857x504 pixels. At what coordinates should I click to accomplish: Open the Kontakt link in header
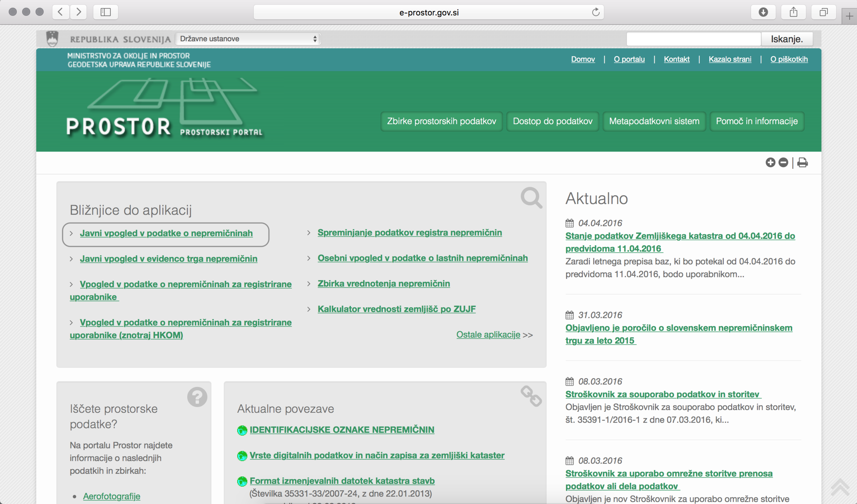coord(676,59)
